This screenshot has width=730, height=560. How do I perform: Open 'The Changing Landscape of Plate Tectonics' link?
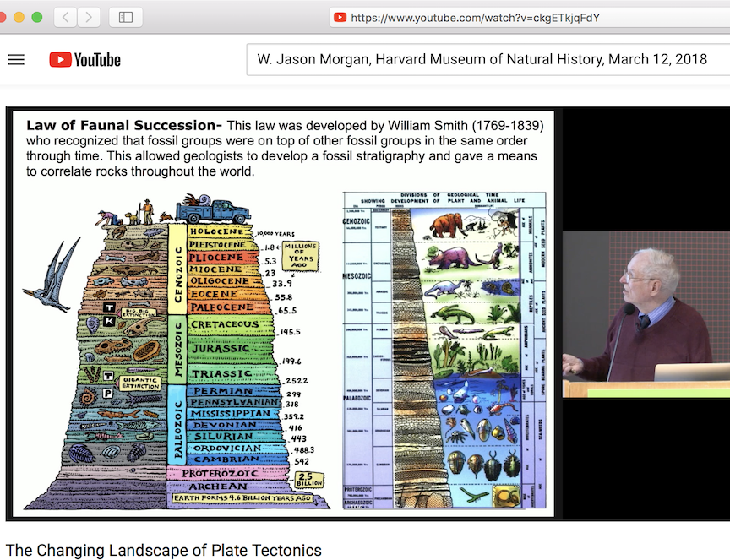pos(163,550)
